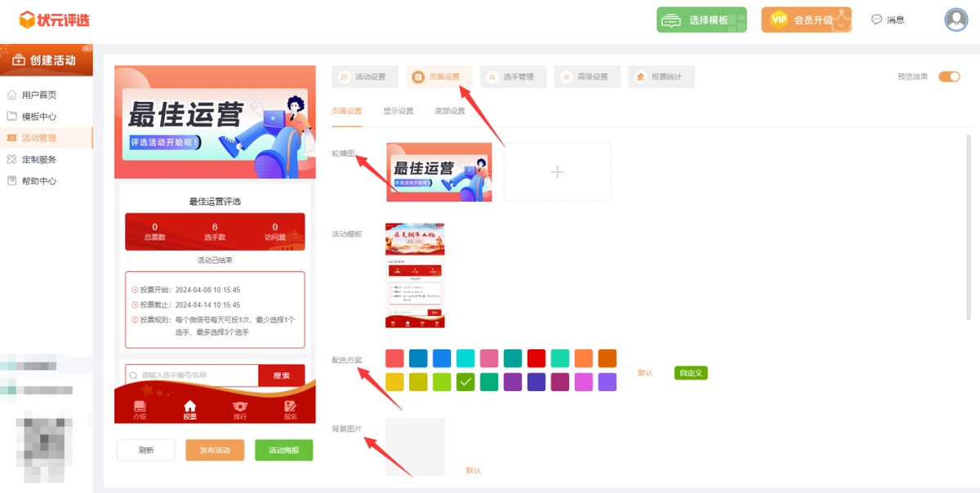Click the 自定义 custom color button
This screenshot has width=980, height=493.
(690, 373)
